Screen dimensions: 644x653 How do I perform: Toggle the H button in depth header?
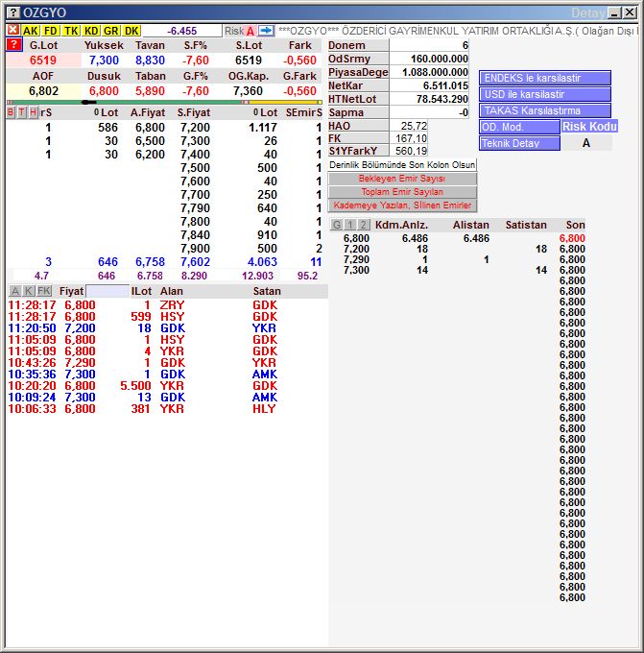tap(34, 112)
